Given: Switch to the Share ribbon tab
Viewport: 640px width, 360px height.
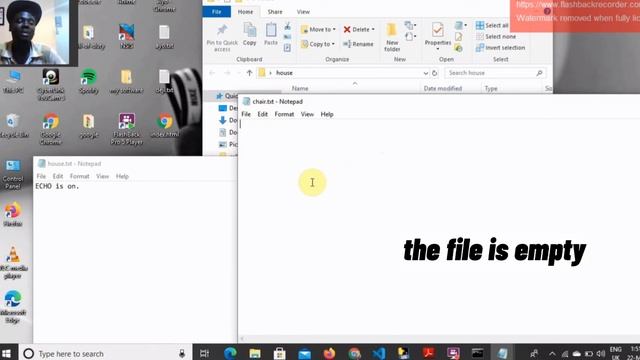Looking at the screenshot, I should pos(275,12).
